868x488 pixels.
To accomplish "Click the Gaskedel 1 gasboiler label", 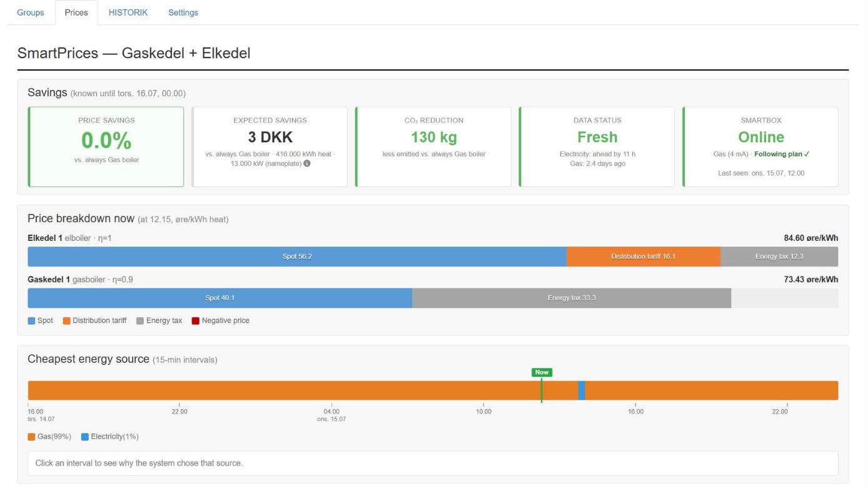I will [80, 280].
